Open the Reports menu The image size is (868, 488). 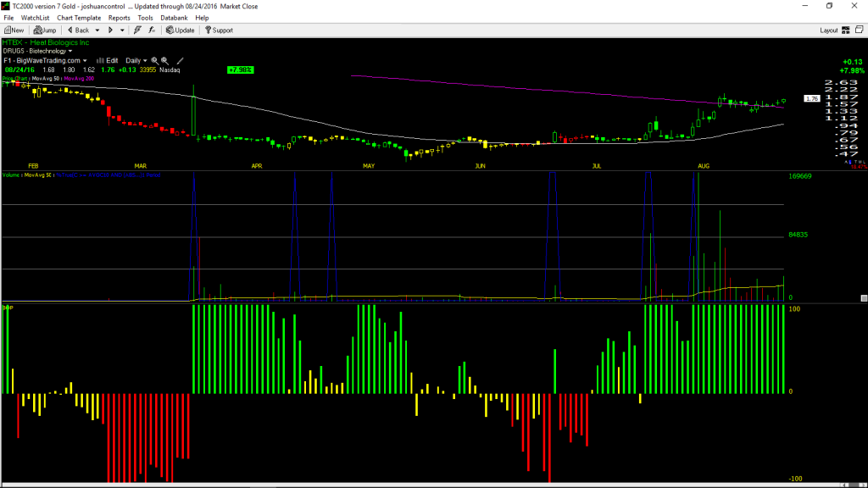pyautogui.click(x=119, y=18)
